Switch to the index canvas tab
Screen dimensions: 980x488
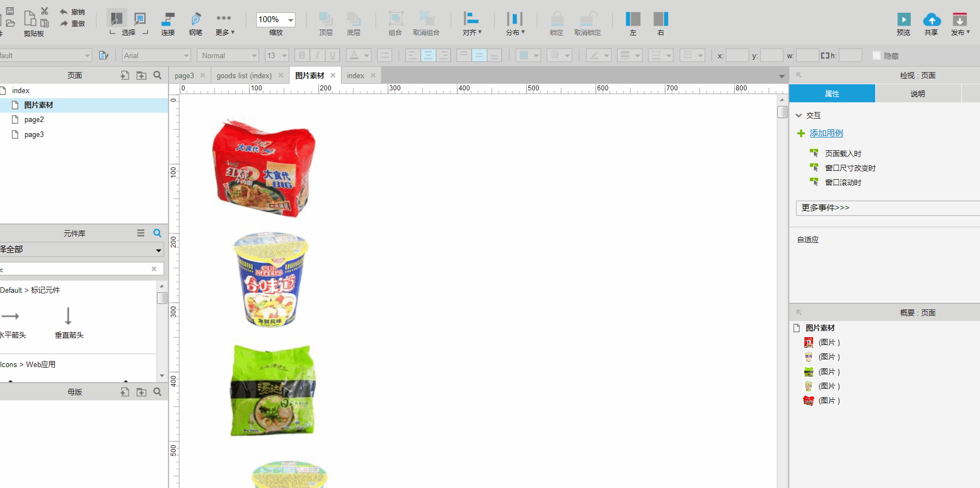coord(355,75)
